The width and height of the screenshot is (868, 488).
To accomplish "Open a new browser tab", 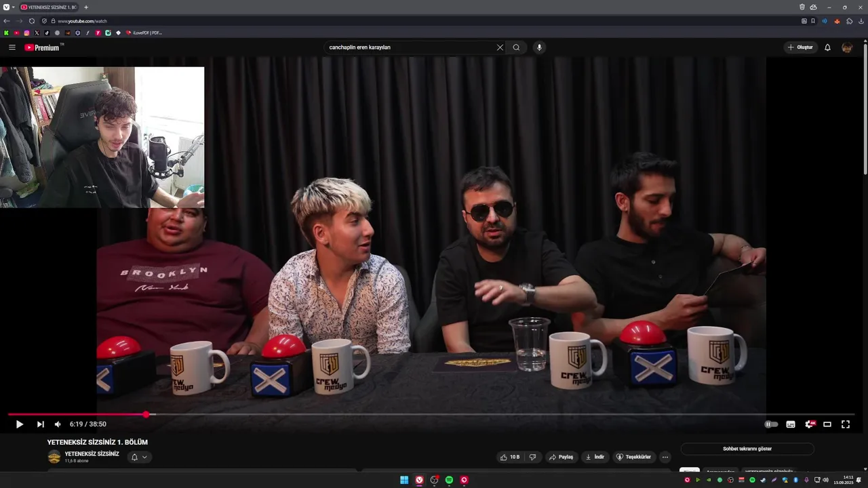I will tap(86, 7).
